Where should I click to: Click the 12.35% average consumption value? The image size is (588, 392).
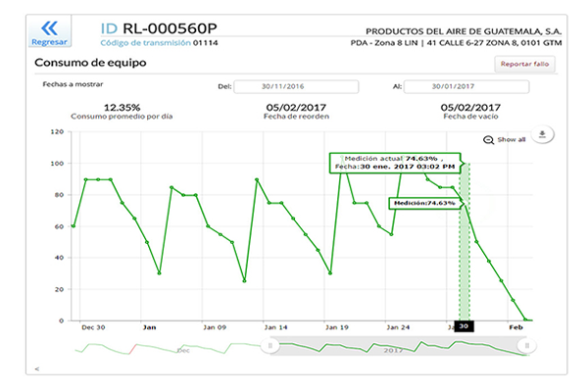tap(122, 107)
